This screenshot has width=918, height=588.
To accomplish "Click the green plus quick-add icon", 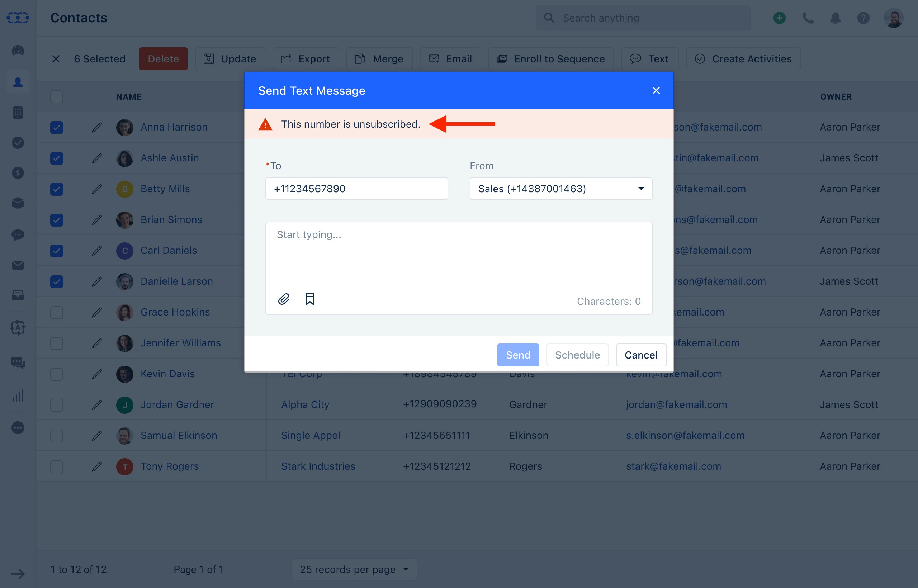I will click(779, 18).
